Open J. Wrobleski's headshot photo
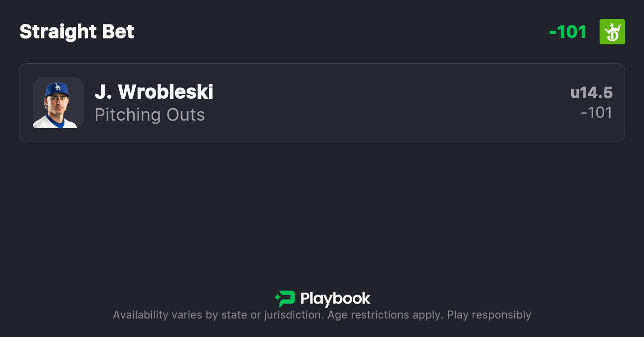The image size is (644, 337). click(58, 103)
